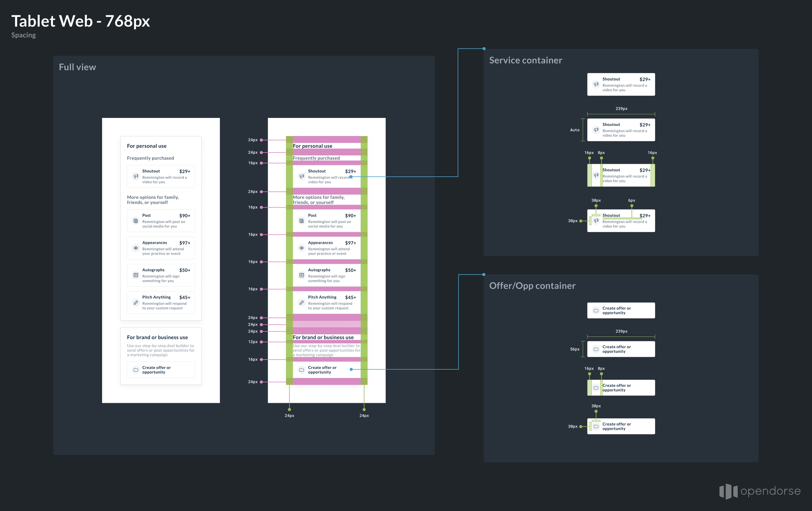Click the 'Full view' section label
This screenshot has height=511, width=812.
(77, 67)
